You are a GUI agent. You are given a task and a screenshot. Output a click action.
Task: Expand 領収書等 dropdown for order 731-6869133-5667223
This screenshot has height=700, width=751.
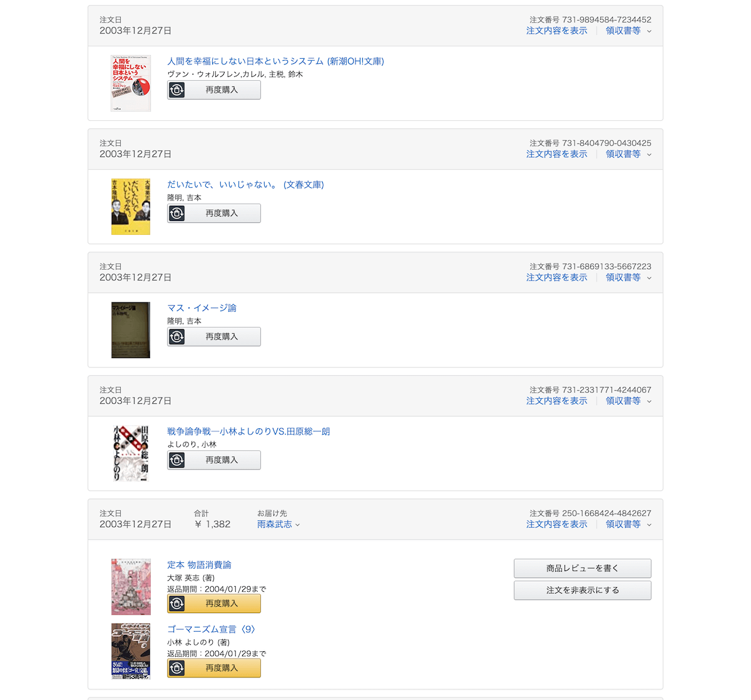[x=628, y=277]
